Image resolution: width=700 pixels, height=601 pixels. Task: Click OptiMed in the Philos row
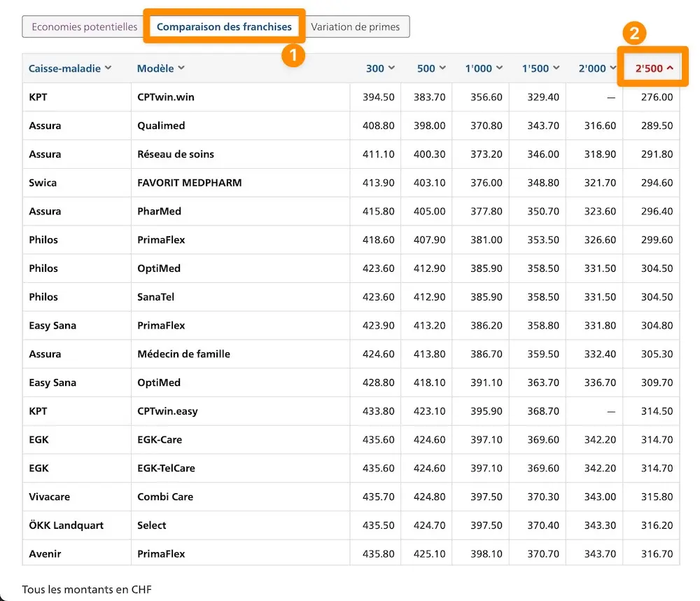coord(159,268)
